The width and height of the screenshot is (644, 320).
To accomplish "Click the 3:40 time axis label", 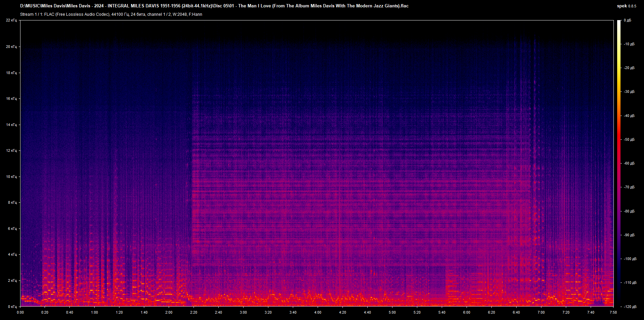I will click(x=293, y=312).
